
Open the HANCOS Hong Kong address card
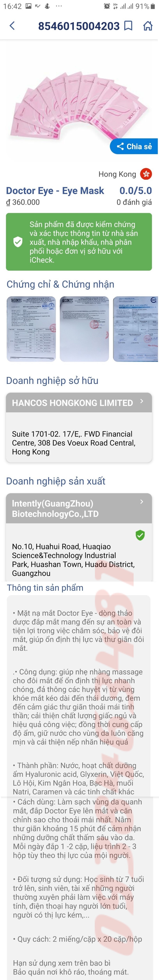click(x=79, y=442)
